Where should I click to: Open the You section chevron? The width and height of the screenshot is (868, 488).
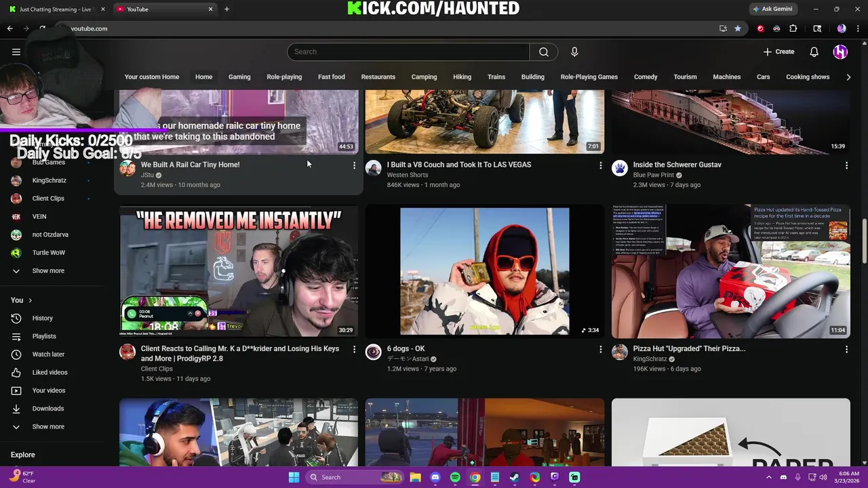coord(30,300)
